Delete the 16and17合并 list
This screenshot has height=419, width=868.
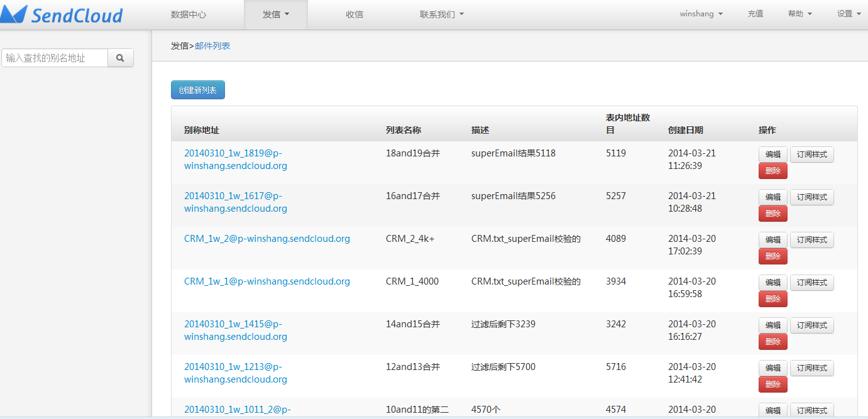pos(773,214)
